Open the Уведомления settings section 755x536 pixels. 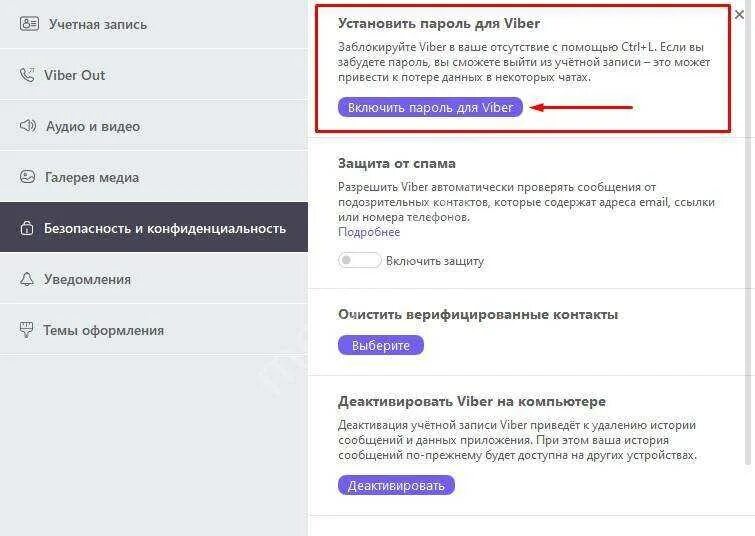coord(154,279)
